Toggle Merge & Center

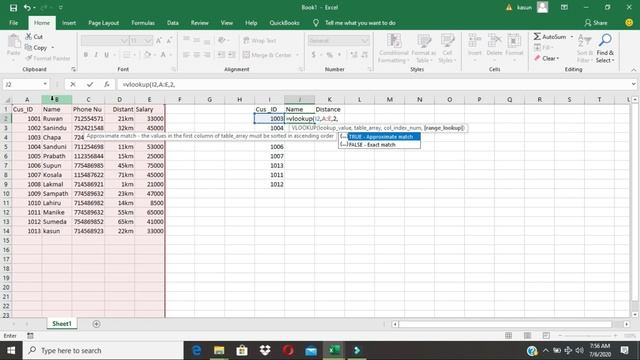point(267,55)
